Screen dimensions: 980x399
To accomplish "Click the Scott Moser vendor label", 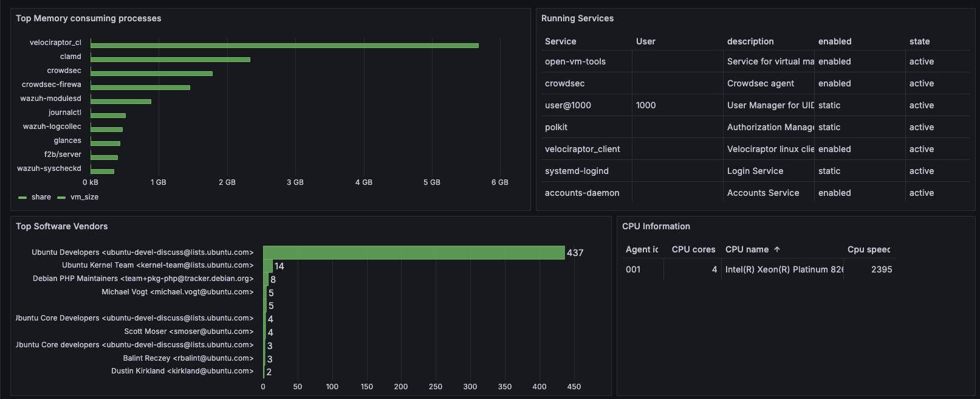I will [x=189, y=331].
